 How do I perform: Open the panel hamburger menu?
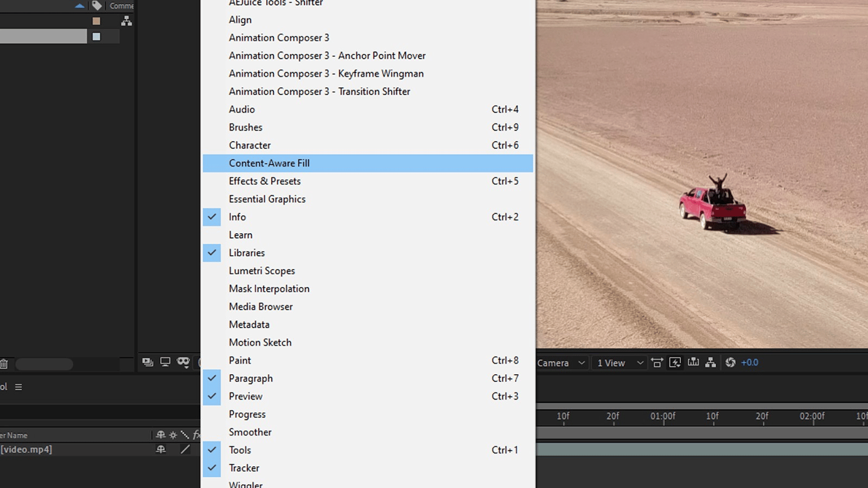(18, 387)
